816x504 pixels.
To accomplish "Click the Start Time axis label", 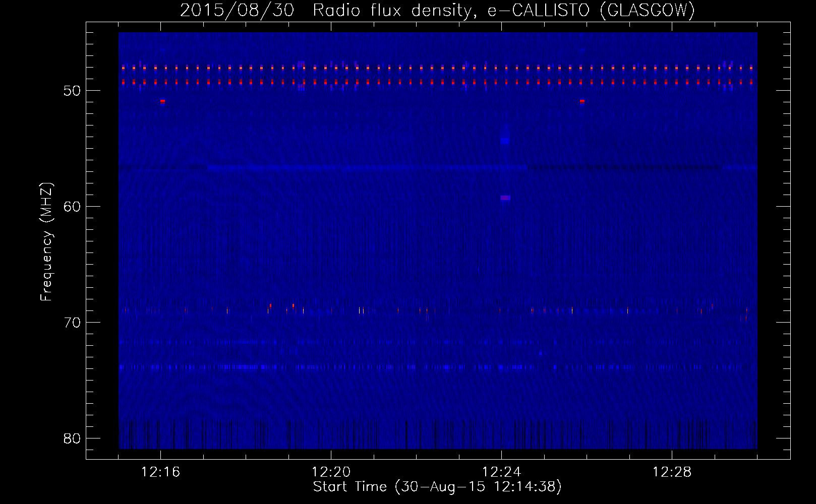I will [437, 487].
